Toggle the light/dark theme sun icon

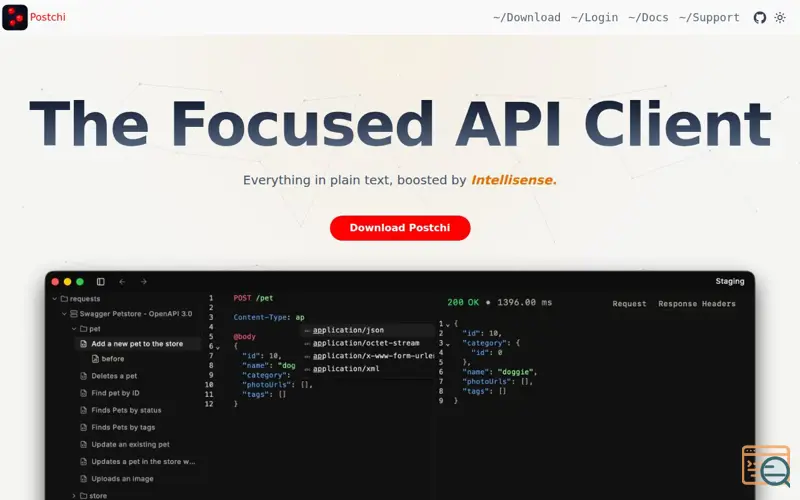(x=780, y=18)
